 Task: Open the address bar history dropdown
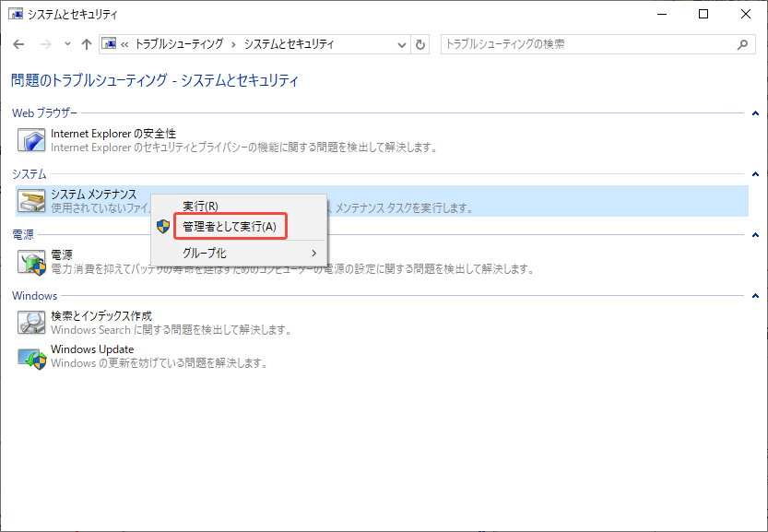click(x=401, y=43)
